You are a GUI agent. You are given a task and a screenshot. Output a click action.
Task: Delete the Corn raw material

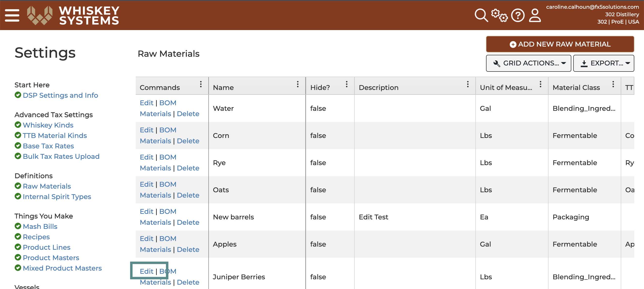(188, 141)
